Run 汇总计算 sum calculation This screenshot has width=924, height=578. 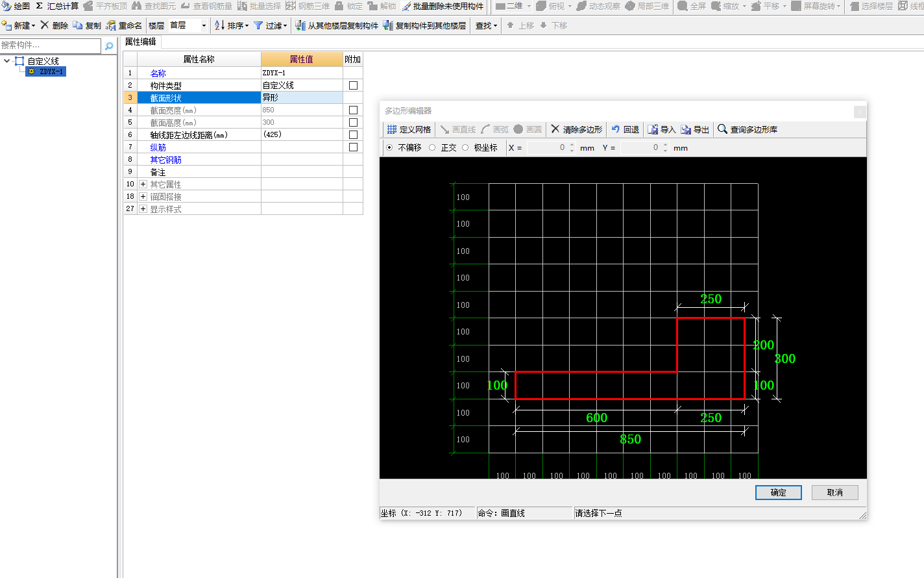pyautogui.click(x=57, y=6)
